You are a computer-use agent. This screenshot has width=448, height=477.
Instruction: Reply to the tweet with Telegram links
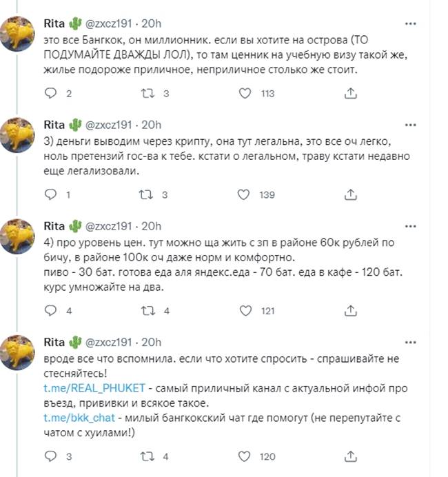pos(50,456)
